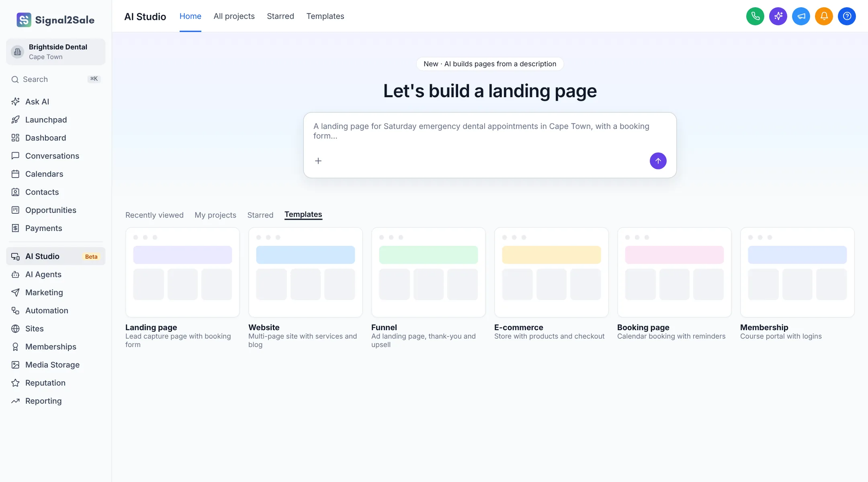Click the Signal2Sale logo
Screen dimensions: 868x482
55,20
